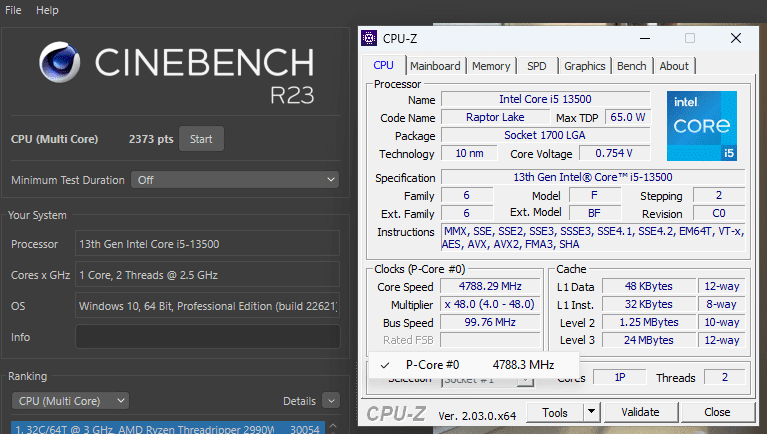The image size is (767, 434).
Task: Switch to the Mainboard tab
Action: (x=435, y=66)
